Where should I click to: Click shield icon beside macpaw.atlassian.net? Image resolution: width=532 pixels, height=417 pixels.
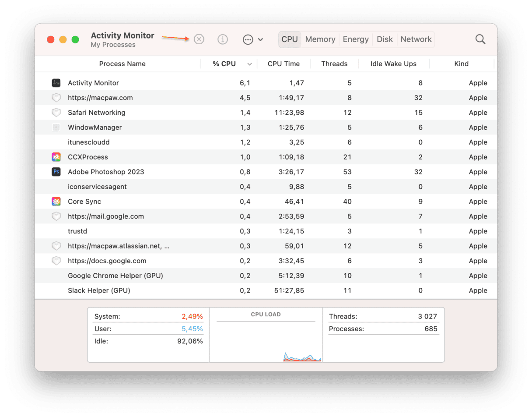[56, 246]
